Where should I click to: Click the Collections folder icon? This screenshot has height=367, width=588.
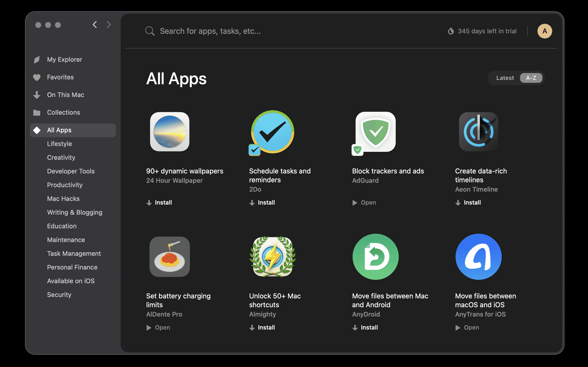pyautogui.click(x=37, y=112)
